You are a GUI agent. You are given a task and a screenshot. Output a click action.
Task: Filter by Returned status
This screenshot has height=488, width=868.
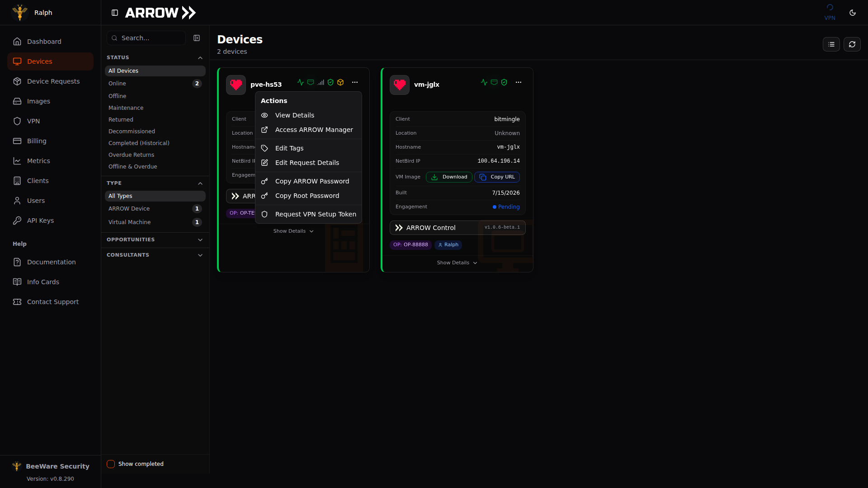(155, 120)
